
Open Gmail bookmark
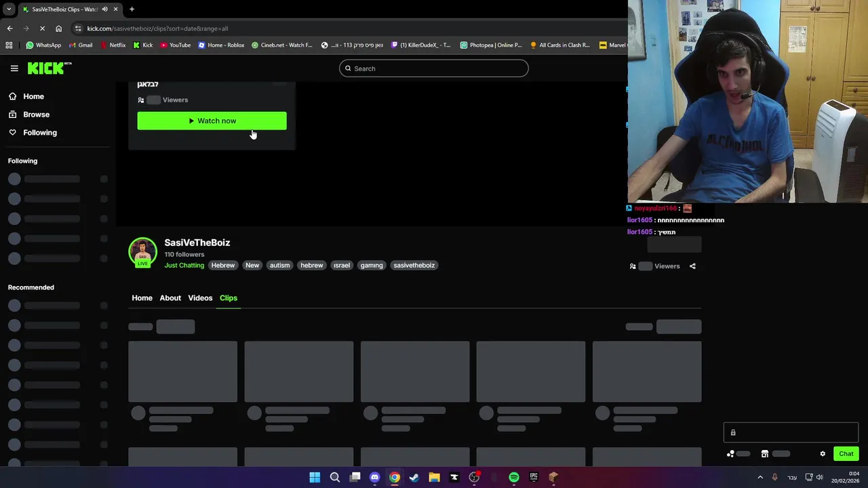[80, 45]
